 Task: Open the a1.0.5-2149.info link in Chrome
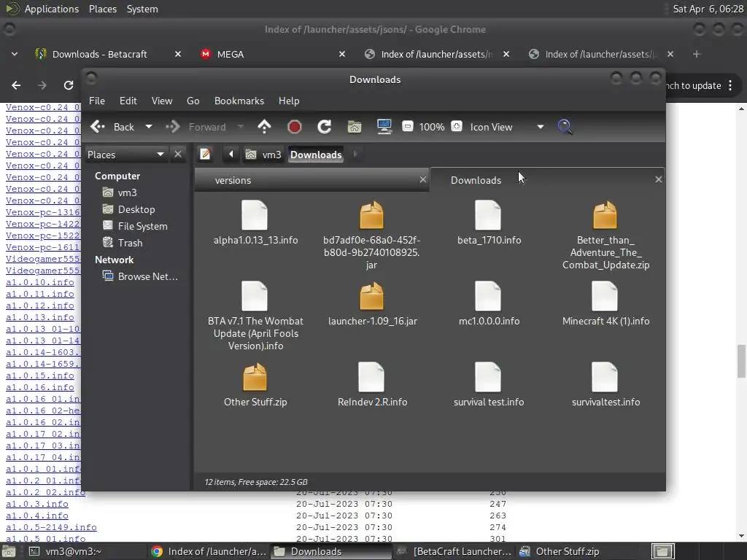coord(51,527)
